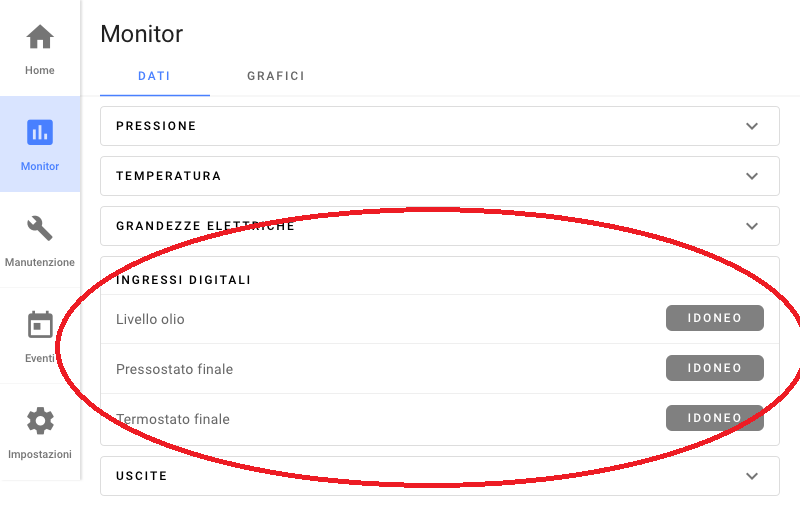Screen dimensions: 800x510
Task: Click the Manutenzione sidebar label
Action: 40,262
